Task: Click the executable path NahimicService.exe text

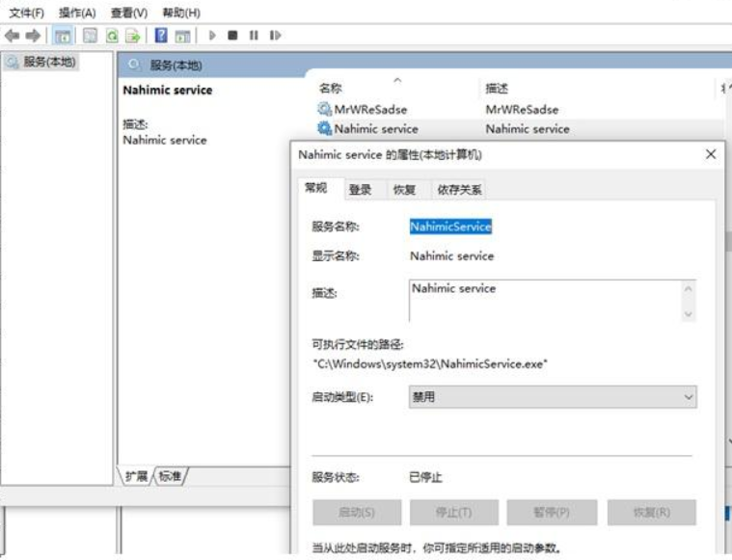Action: pyautogui.click(x=430, y=364)
